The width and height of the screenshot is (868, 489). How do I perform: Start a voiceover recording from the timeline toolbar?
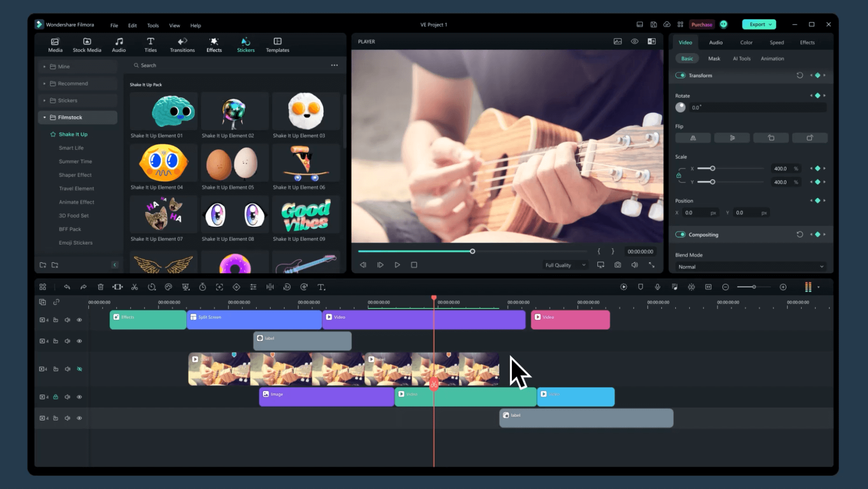tap(658, 287)
